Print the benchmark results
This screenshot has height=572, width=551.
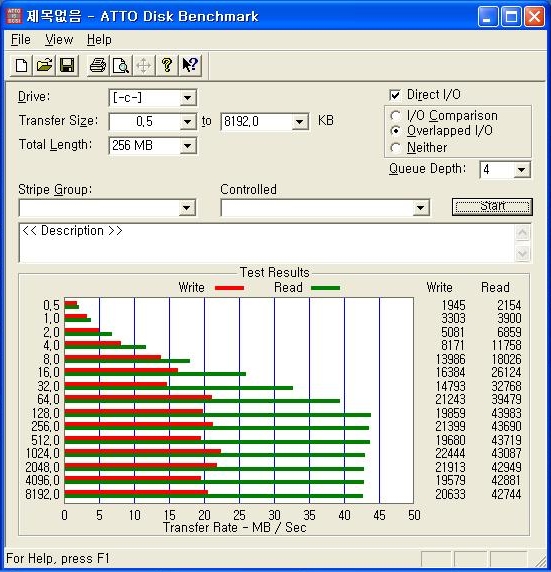(x=98, y=66)
